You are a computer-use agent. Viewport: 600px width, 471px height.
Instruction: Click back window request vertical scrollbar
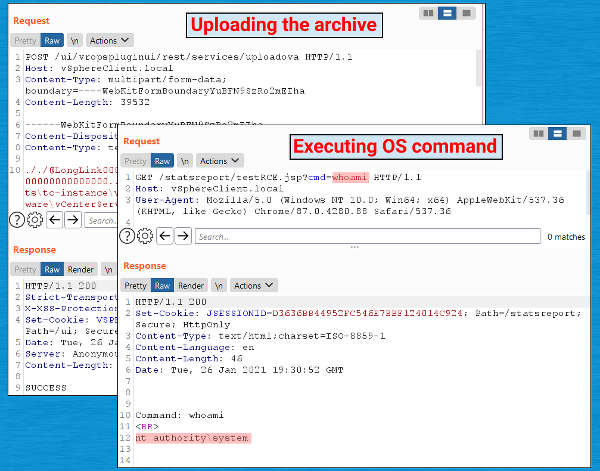pyautogui.click(x=479, y=68)
